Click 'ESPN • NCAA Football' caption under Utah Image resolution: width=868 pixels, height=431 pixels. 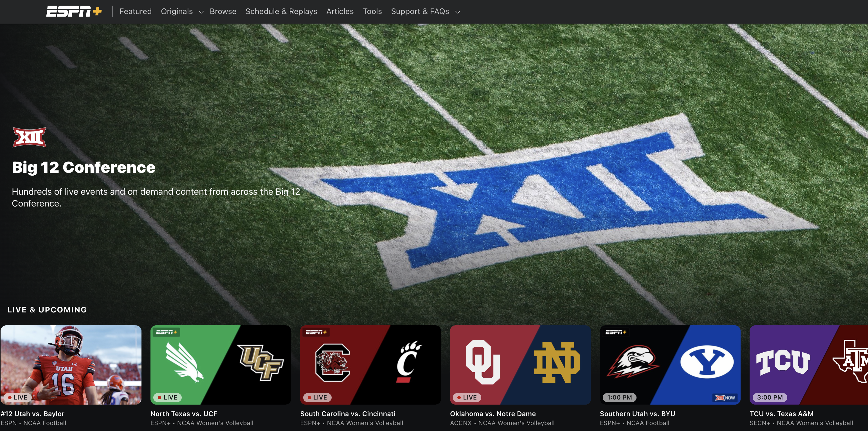point(33,423)
